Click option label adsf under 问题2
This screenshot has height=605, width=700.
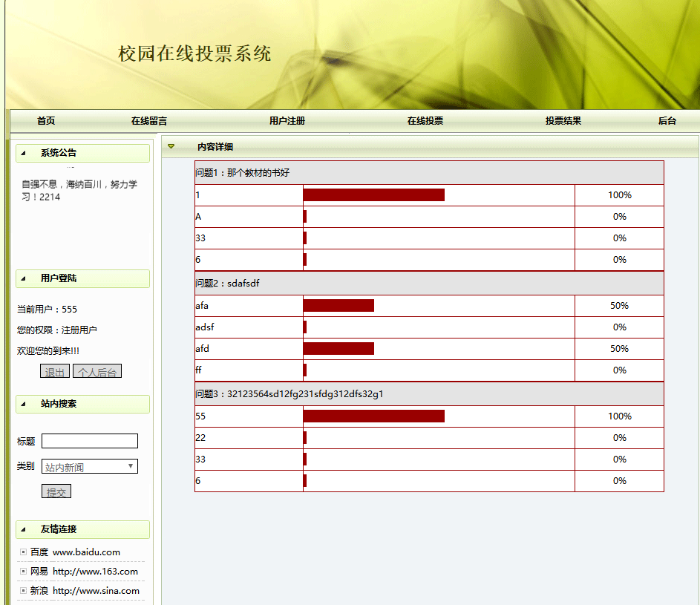205,327
